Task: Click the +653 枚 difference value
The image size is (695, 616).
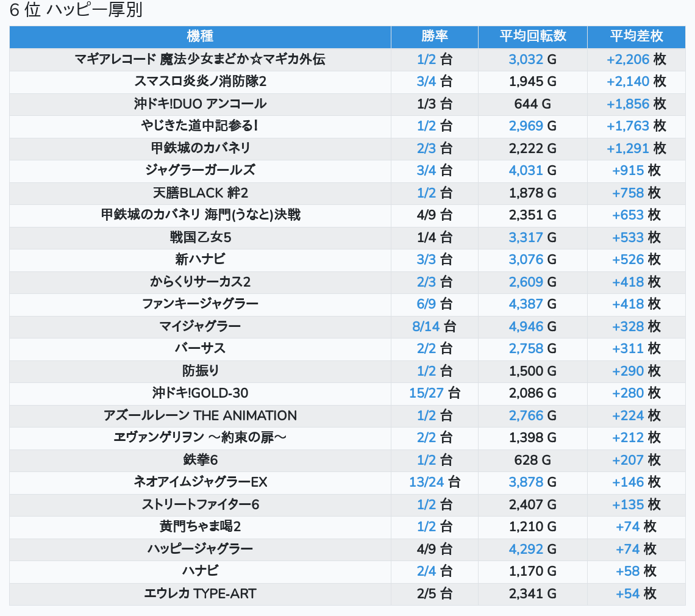Action: tap(636, 215)
